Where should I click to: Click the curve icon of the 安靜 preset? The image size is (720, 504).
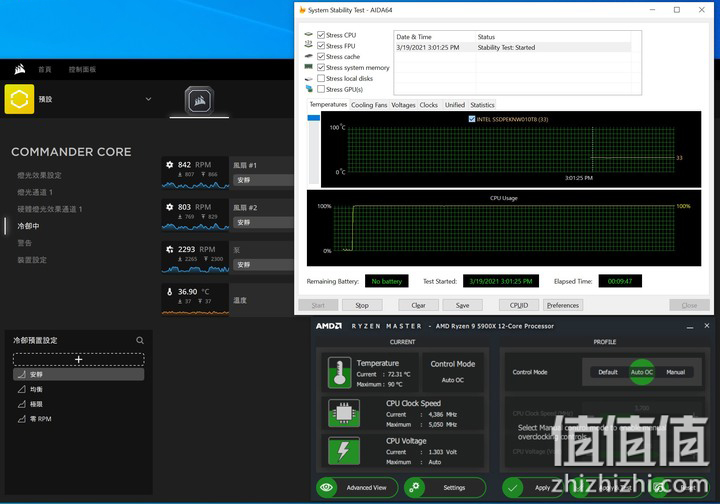point(22,375)
